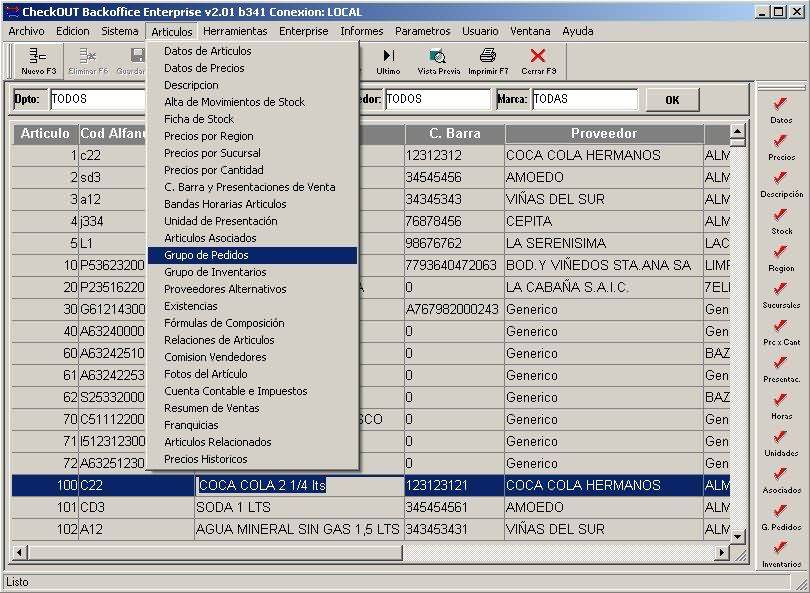Viewport: 810px width, 593px height.
Task: Open the Prc x Cant sidebar shortcut
Action: 781,333
